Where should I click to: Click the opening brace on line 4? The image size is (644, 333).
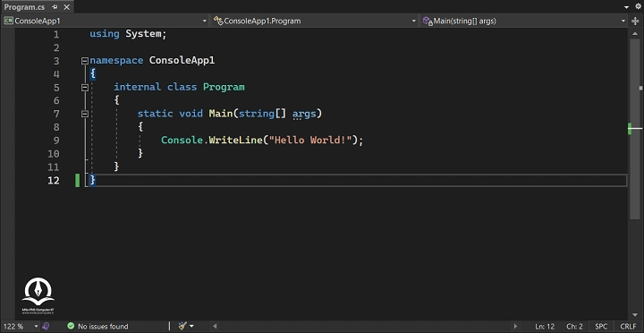92,74
